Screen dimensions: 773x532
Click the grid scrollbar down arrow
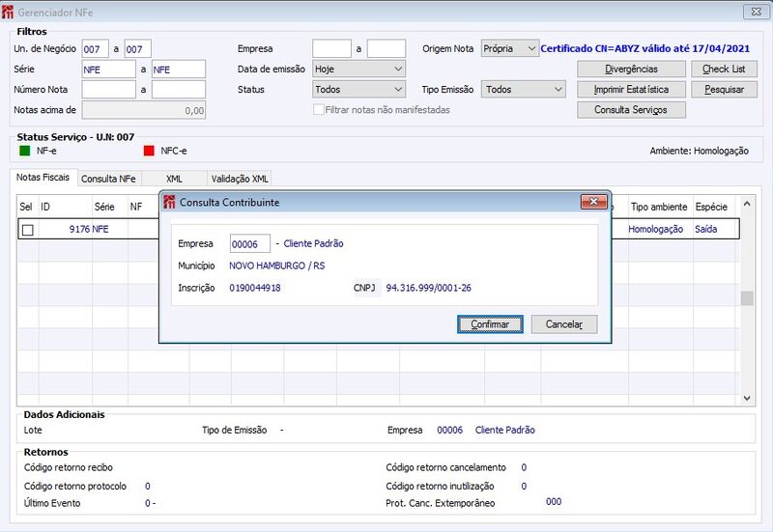coord(747,398)
